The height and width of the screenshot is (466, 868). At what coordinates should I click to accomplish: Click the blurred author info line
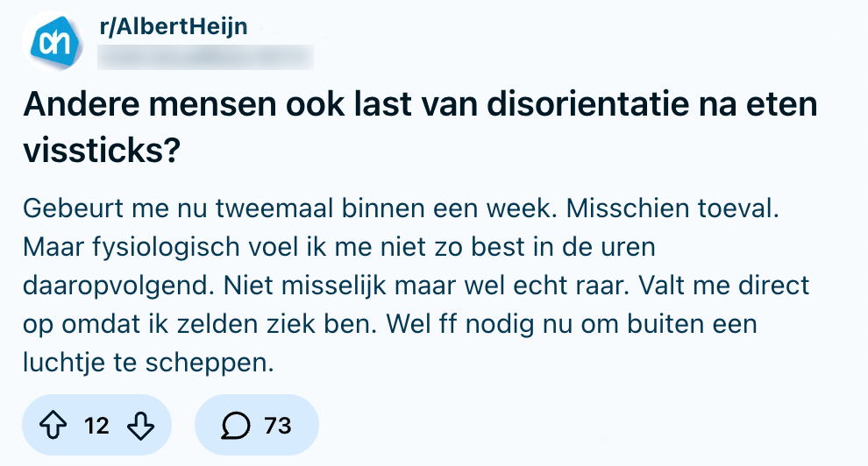point(205,59)
